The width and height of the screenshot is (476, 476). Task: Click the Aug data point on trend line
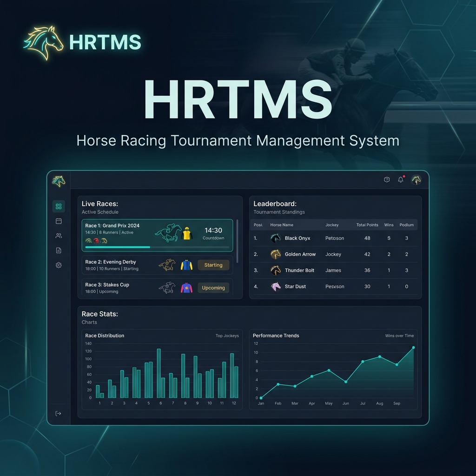point(380,357)
